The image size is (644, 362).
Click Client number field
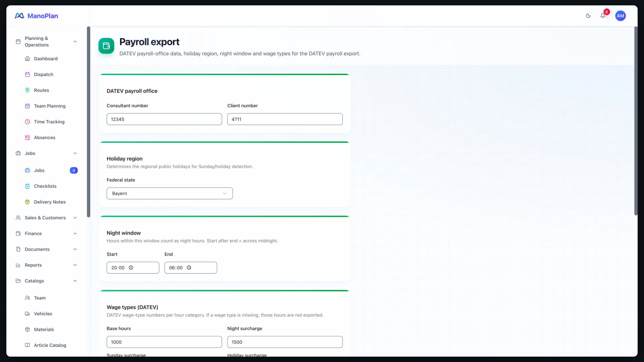tap(285, 119)
